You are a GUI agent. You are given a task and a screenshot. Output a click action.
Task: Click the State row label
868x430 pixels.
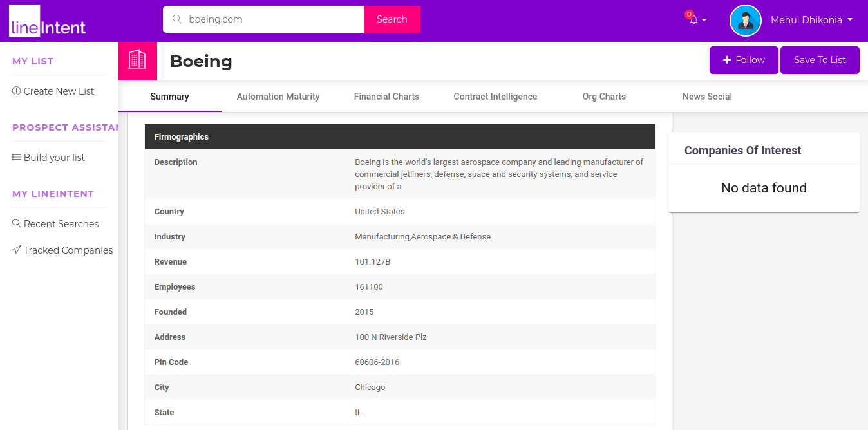pyautogui.click(x=164, y=412)
